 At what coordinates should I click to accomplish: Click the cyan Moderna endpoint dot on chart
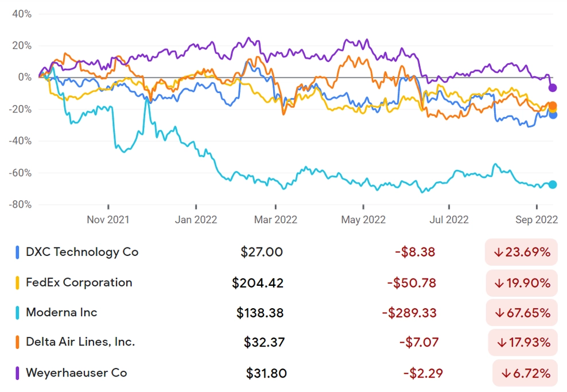pyautogui.click(x=553, y=184)
